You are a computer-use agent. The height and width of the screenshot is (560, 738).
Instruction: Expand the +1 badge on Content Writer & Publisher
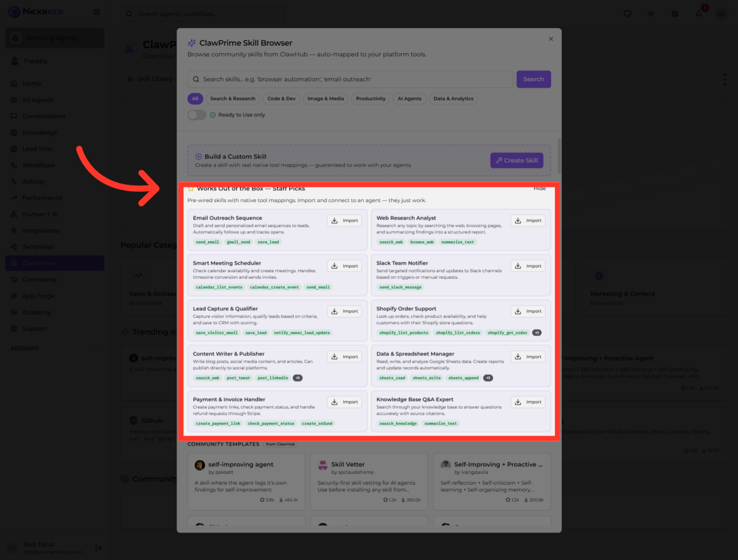(297, 378)
